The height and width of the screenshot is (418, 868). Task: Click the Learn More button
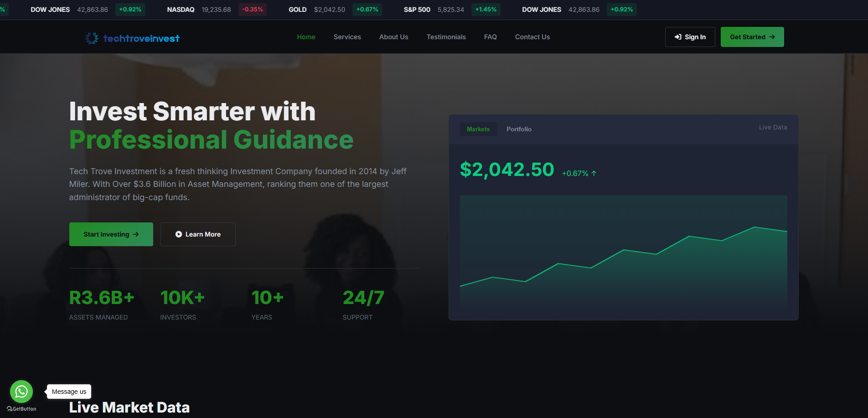(198, 234)
